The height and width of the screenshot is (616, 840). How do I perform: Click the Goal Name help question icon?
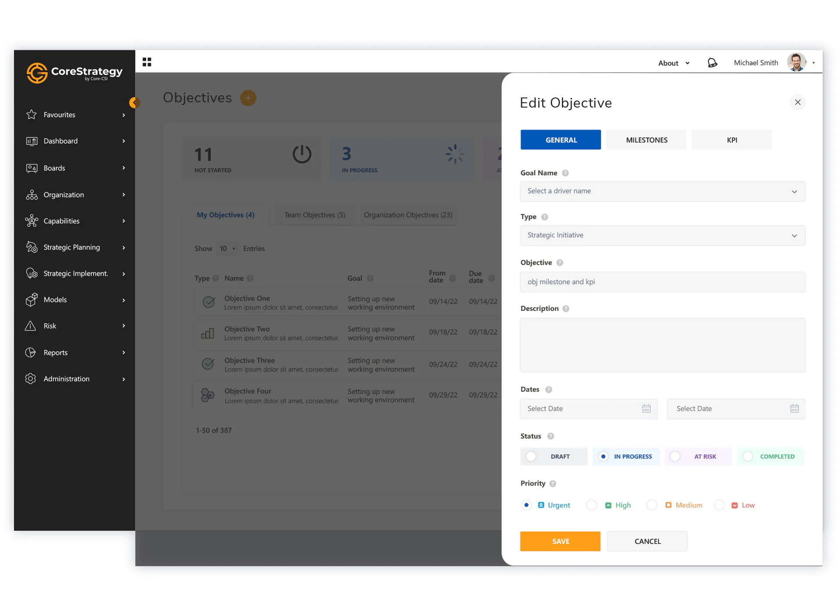tap(565, 173)
